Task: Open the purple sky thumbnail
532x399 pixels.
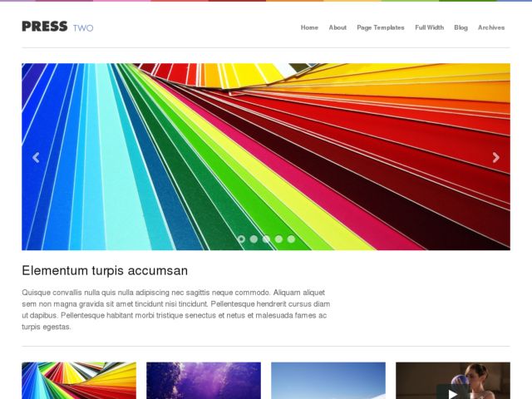Action: pyautogui.click(x=204, y=381)
